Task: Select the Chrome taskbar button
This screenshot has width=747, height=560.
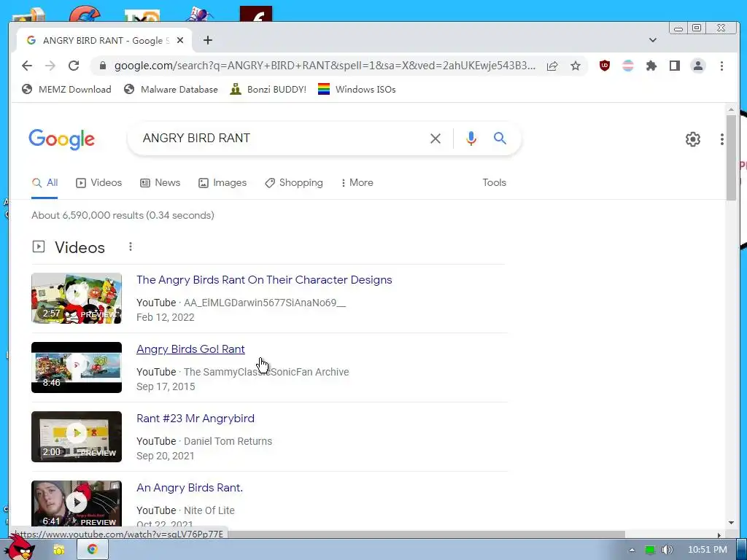Action: 93,550
